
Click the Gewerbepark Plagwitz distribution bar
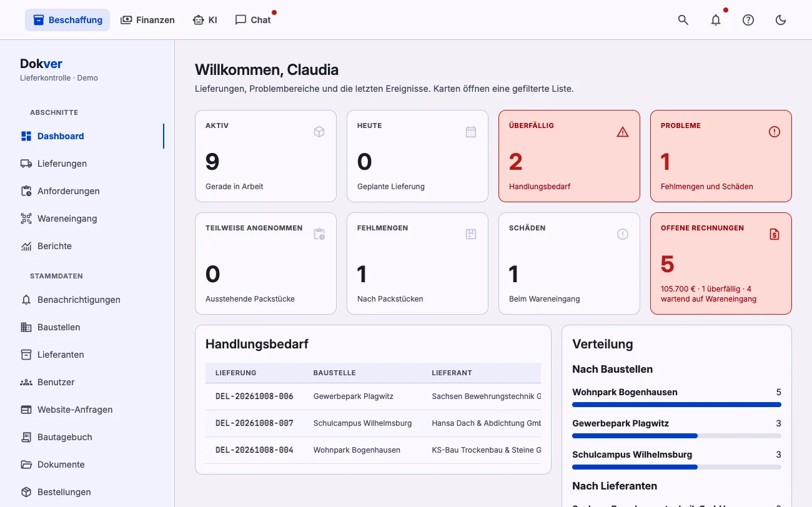[x=676, y=436]
